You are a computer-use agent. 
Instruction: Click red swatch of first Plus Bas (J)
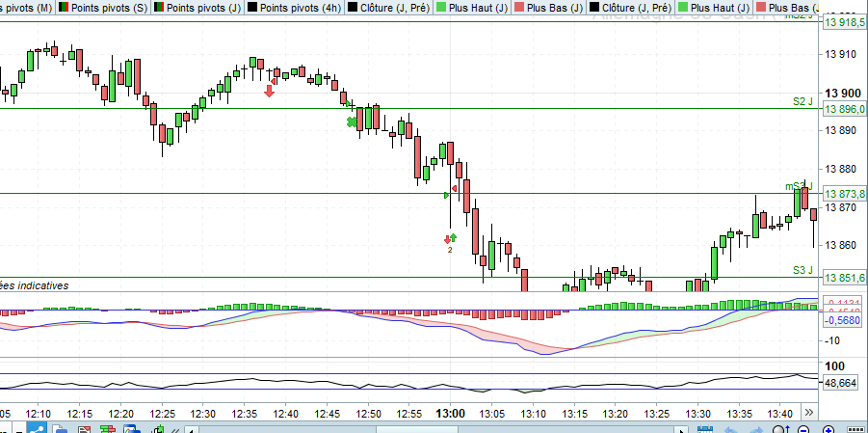(517, 8)
